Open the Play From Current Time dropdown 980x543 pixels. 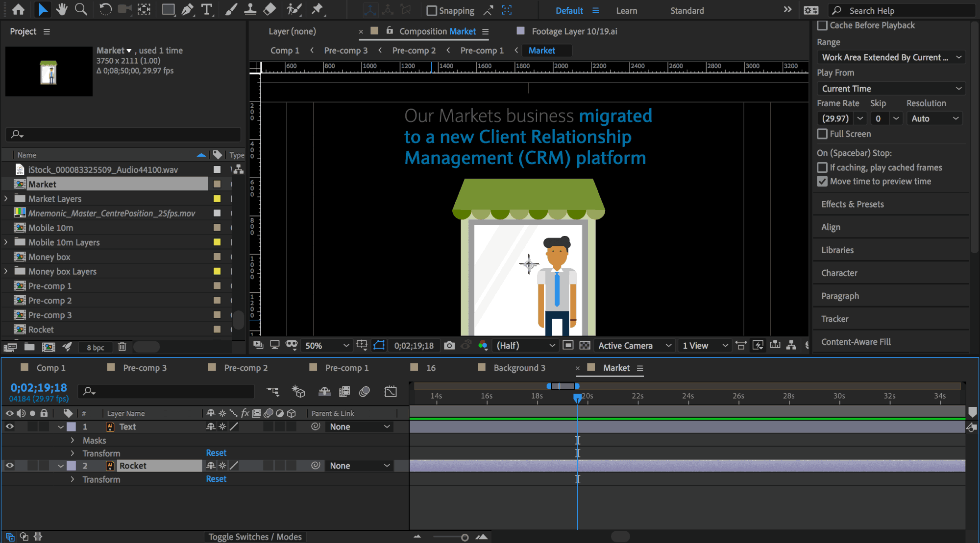pos(891,89)
